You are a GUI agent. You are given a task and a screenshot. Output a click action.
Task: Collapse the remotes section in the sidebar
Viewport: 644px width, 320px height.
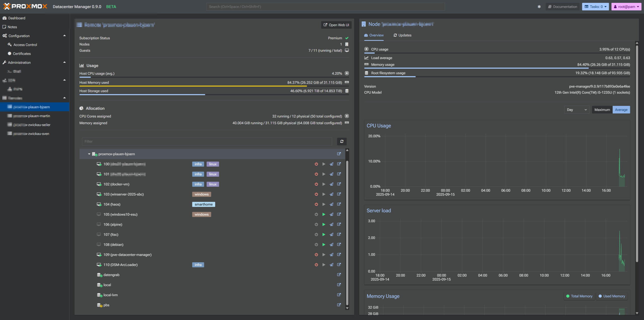click(x=64, y=98)
